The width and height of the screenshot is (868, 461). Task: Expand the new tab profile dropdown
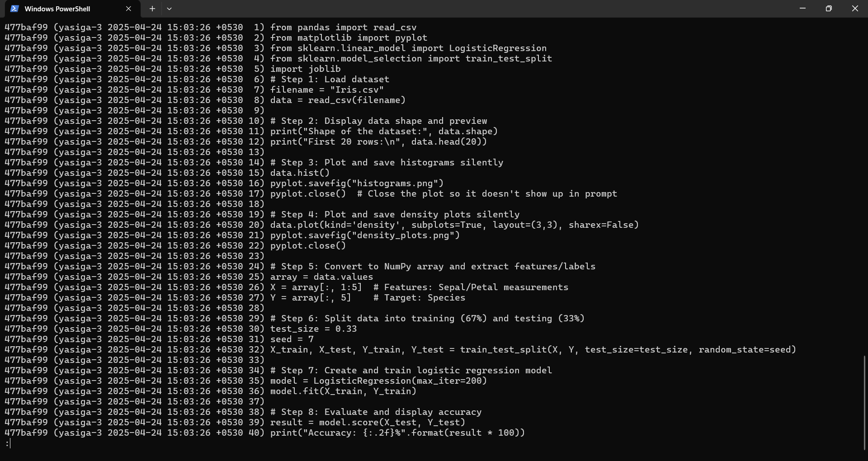(169, 9)
